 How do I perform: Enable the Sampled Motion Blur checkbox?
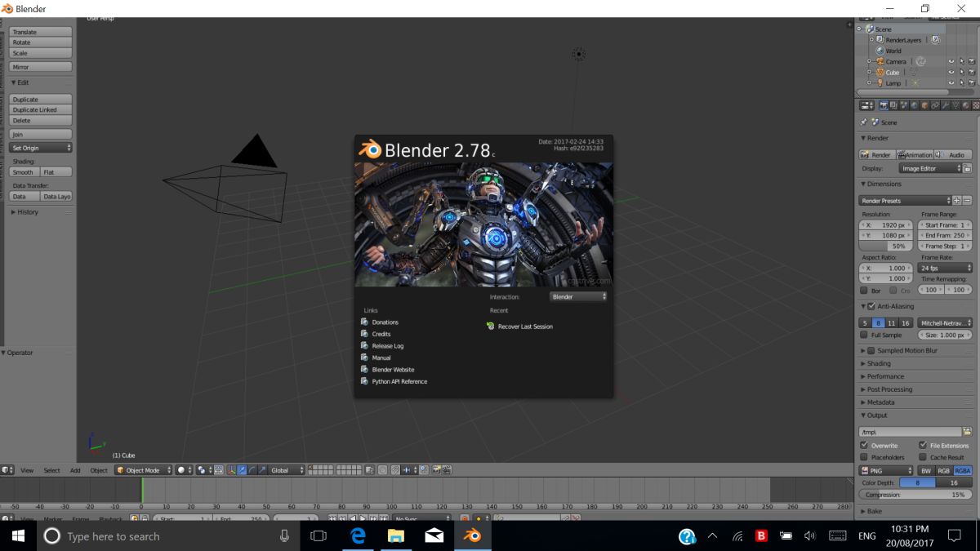pyautogui.click(x=871, y=350)
